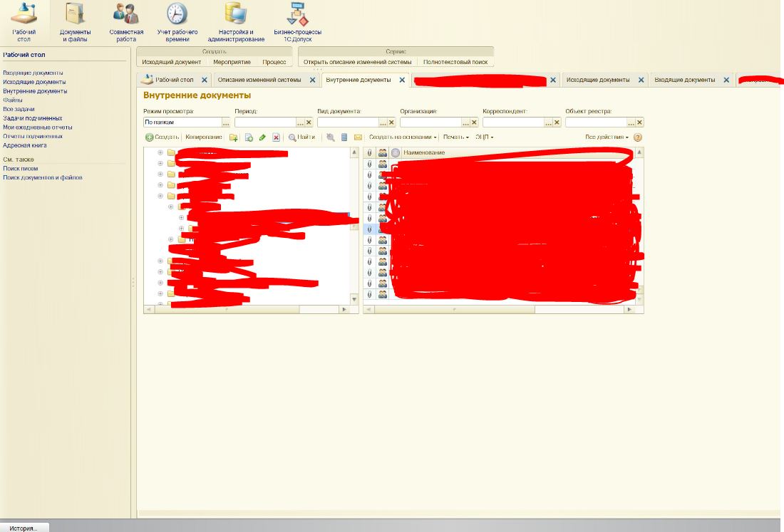Click the create new folder icon
The height and width of the screenshot is (532, 784).
pyautogui.click(x=233, y=137)
